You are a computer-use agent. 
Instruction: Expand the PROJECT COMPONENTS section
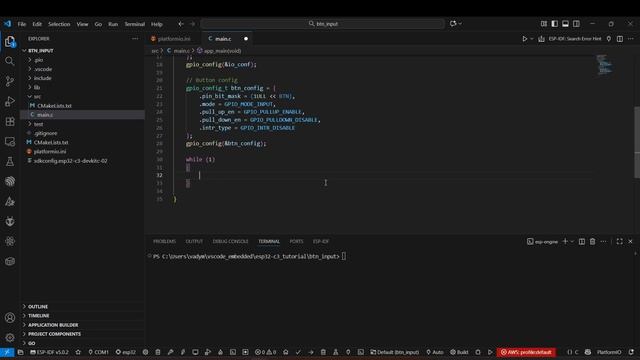82,334
